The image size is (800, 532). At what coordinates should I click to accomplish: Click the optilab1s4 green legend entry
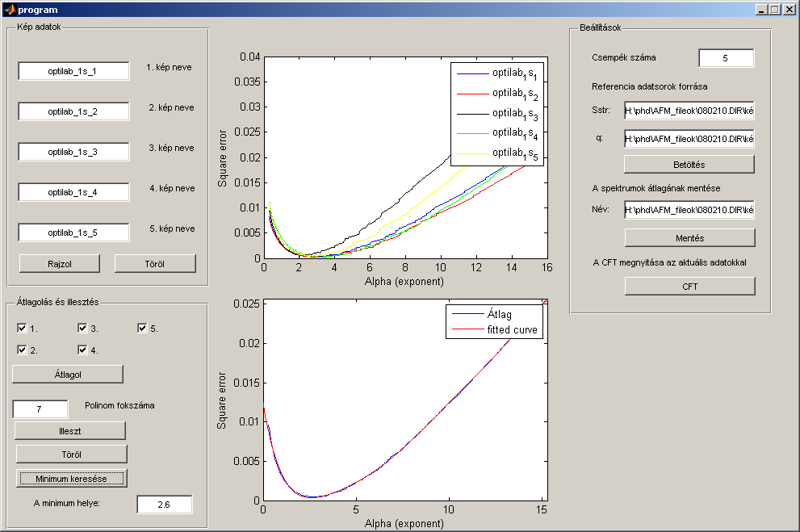(497, 134)
